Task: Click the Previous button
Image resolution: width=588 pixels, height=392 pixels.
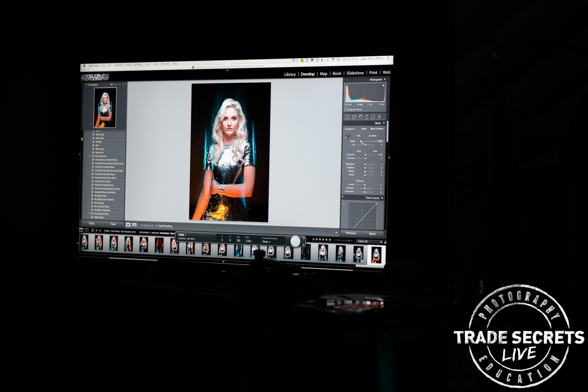Action: pos(351,233)
